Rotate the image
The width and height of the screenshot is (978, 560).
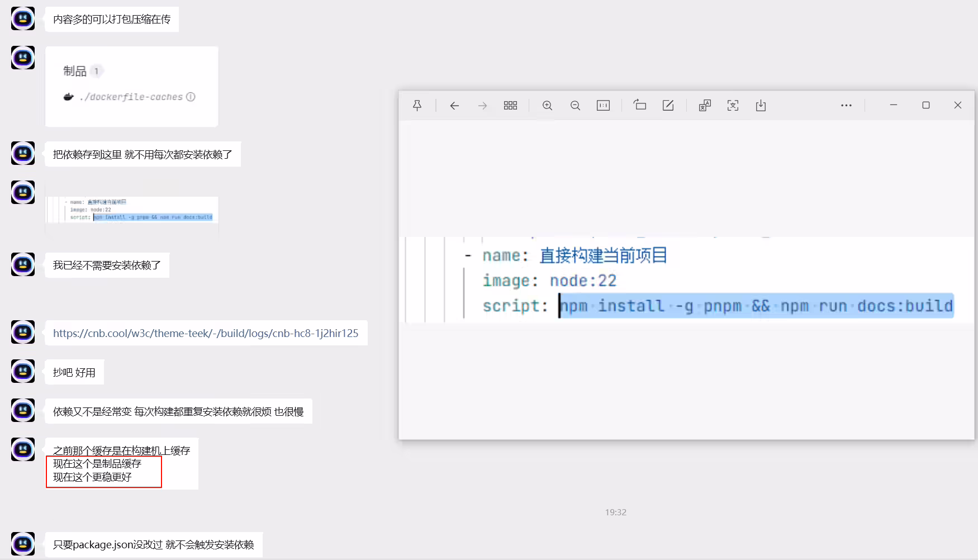[x=640, y=105]
